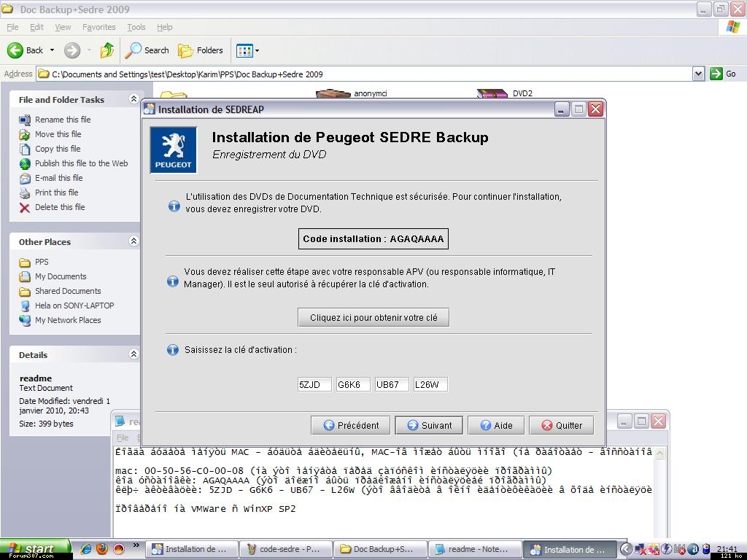
Task: Expand the Address bar dropdown
Action: coord(698,74)
